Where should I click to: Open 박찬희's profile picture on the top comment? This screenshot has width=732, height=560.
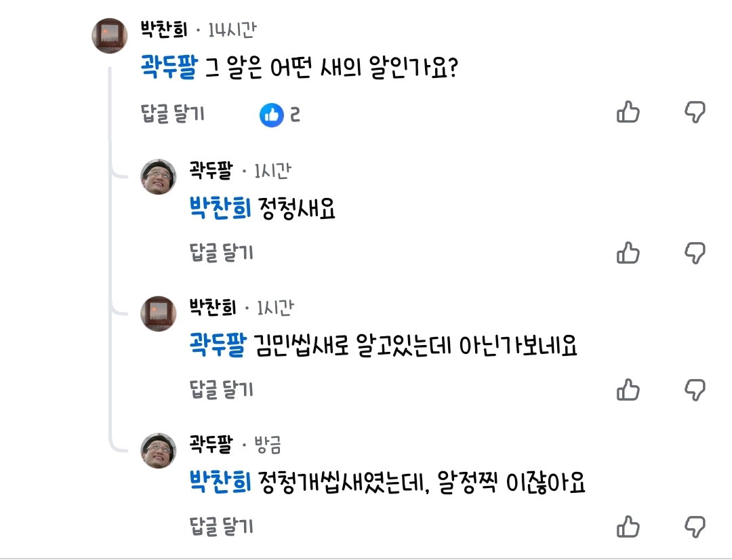[110, 36]
